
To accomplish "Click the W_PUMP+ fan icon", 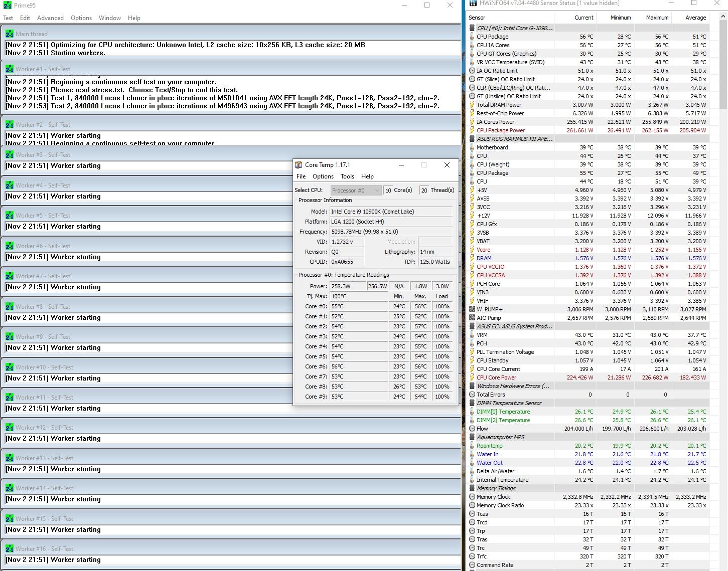I will 472,309.
